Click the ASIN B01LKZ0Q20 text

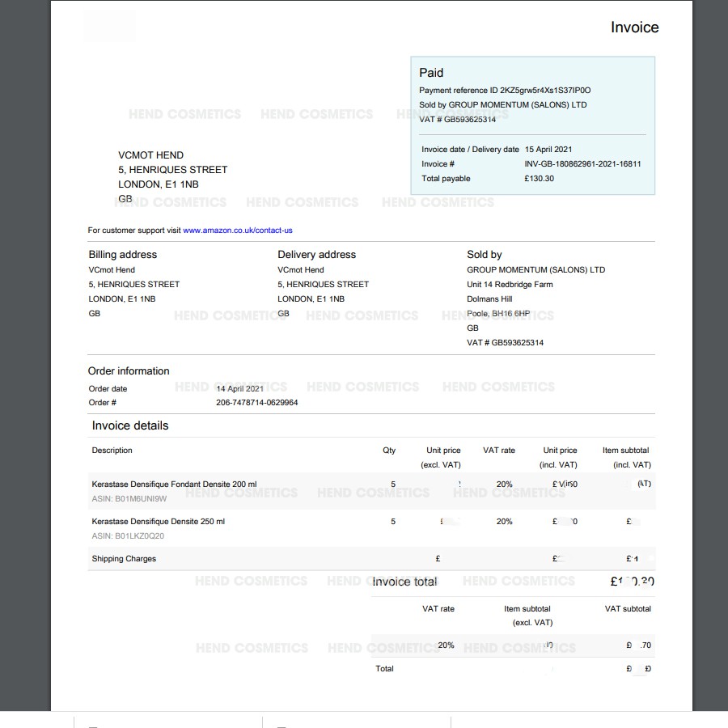coord(128,536)
